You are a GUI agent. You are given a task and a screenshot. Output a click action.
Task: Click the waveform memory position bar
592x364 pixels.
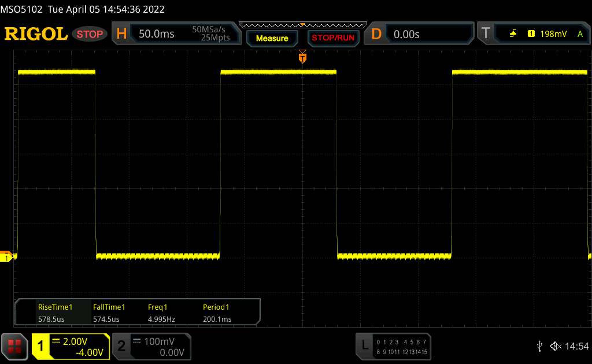[x=303, y=25]
